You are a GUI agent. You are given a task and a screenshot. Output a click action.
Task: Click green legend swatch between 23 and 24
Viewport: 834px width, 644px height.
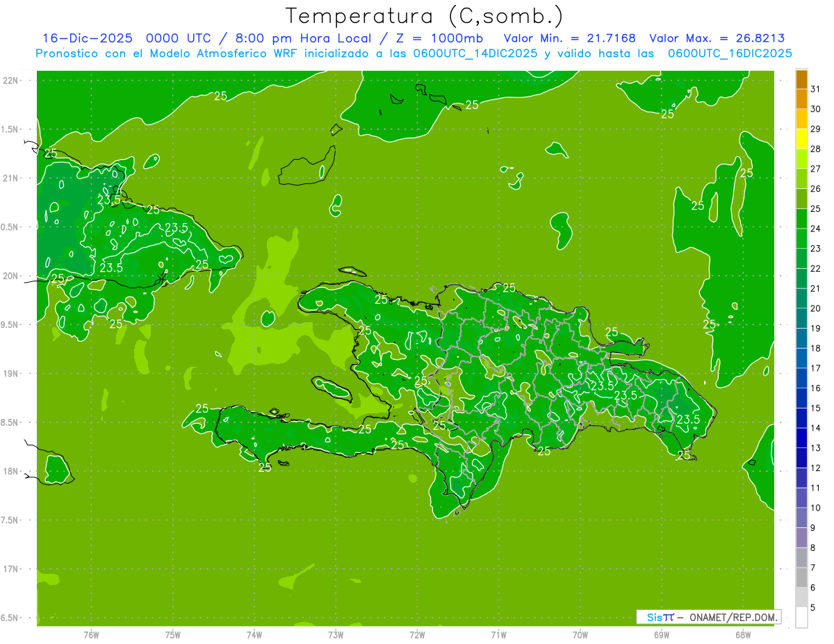tap(801, 239)
